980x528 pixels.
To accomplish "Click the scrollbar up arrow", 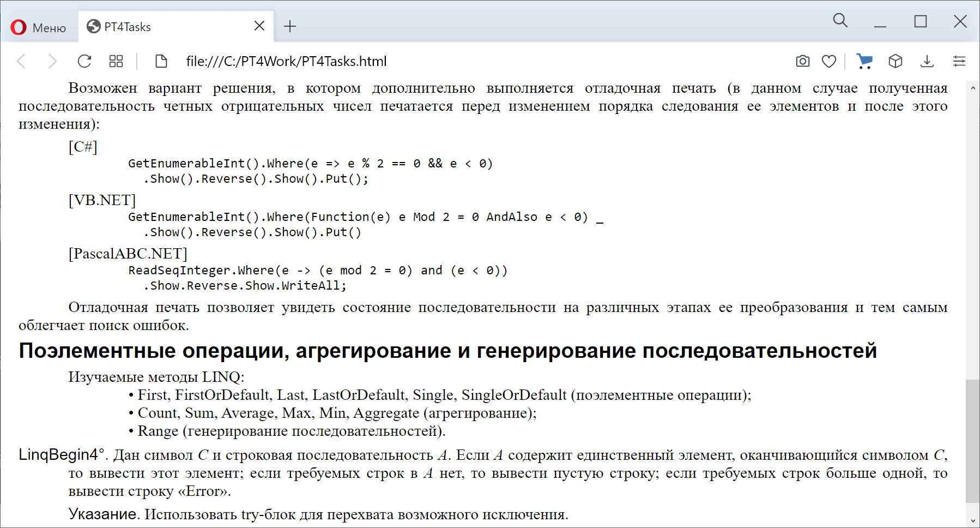I will 973,88.
